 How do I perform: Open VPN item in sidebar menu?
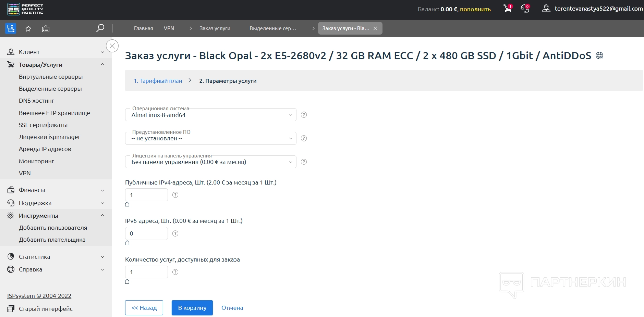click(x=25, y=173)
